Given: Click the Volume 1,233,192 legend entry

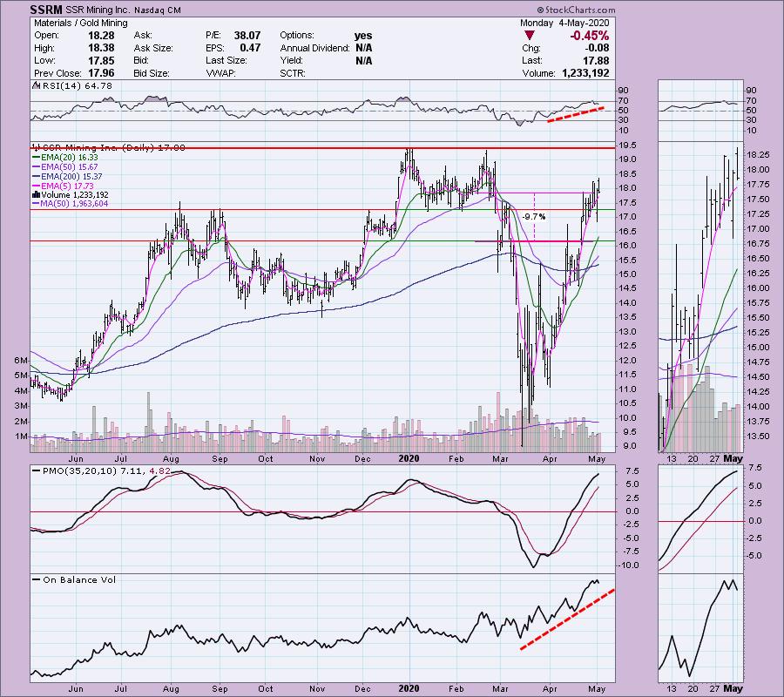Looking at the screenshot, I should point(70,195).
